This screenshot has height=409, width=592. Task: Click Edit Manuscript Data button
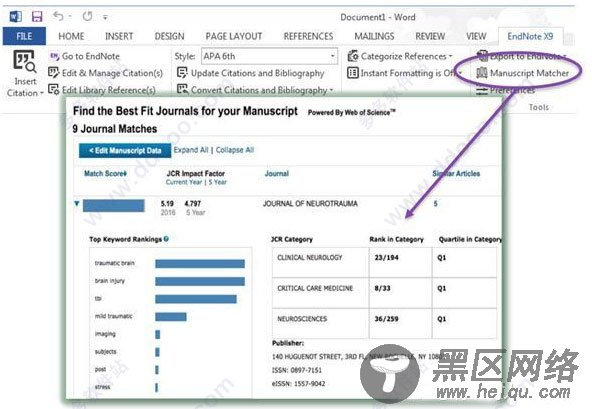pyautogui.click(x=125, y=151)
